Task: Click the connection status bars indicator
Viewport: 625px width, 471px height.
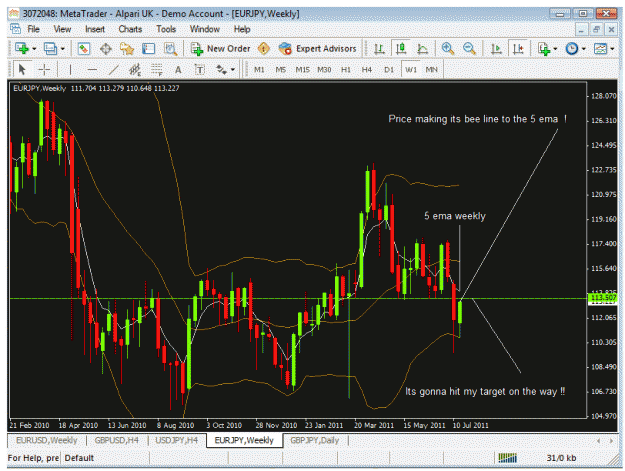Action: pyautogui.click(x=507, y=458)
